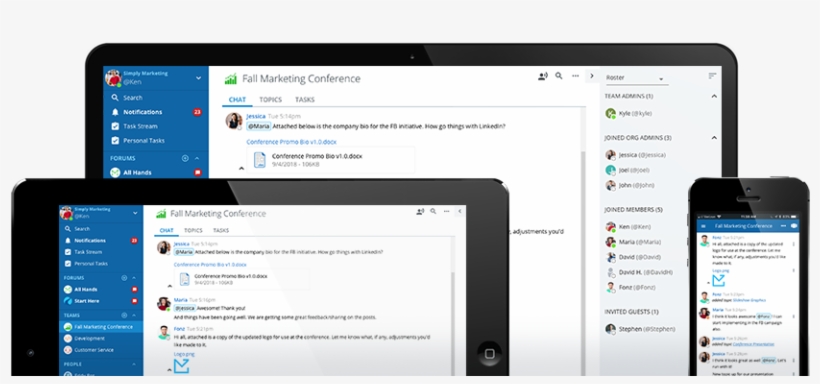
Task: Click the chat bubble icon on the phone
Action: (794, 226)
